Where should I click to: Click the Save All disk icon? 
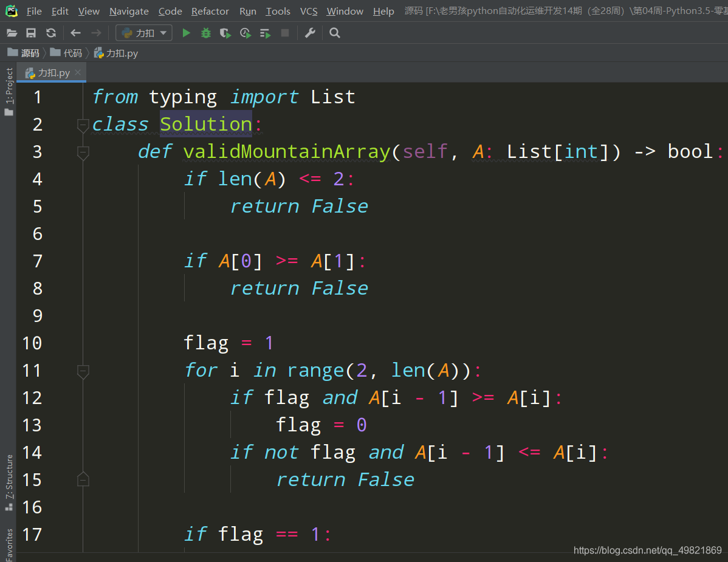(31, 33)
